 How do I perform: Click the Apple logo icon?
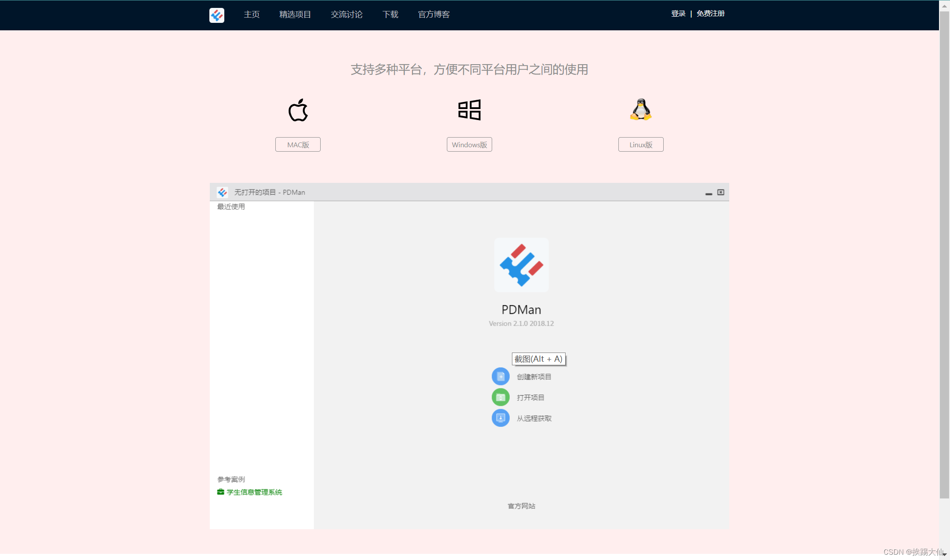[x=298, y=110]
